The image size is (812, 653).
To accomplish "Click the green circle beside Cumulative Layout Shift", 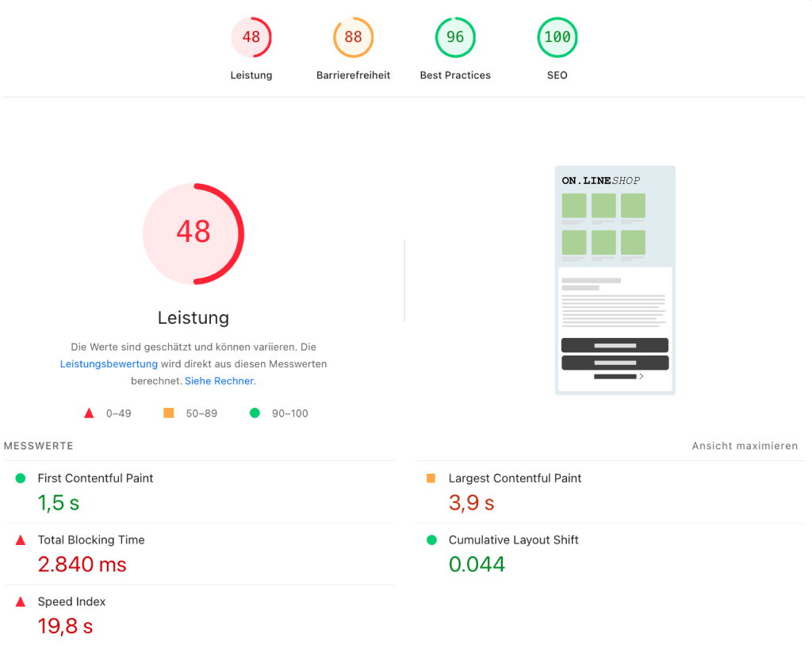I will (x=431, y=540).
